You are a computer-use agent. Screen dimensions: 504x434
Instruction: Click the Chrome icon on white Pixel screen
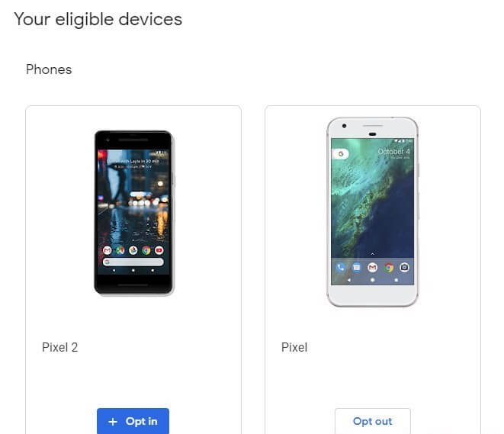tap(389, 267)
